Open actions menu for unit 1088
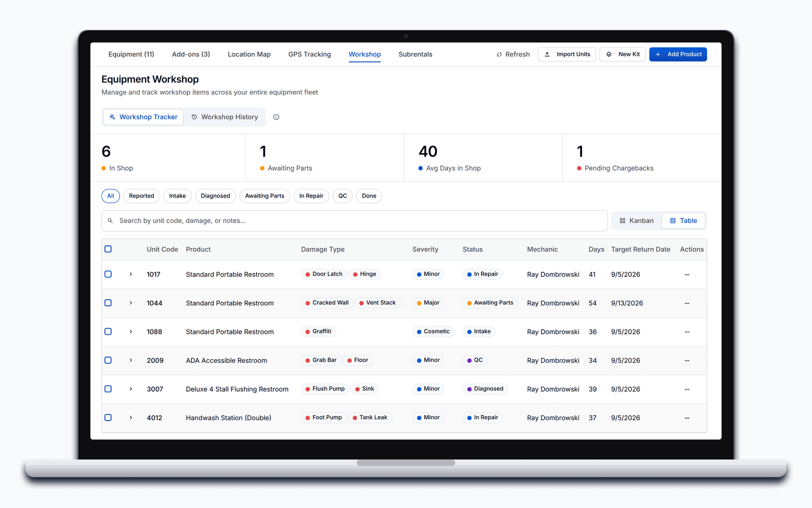 (x=687, y=332)
